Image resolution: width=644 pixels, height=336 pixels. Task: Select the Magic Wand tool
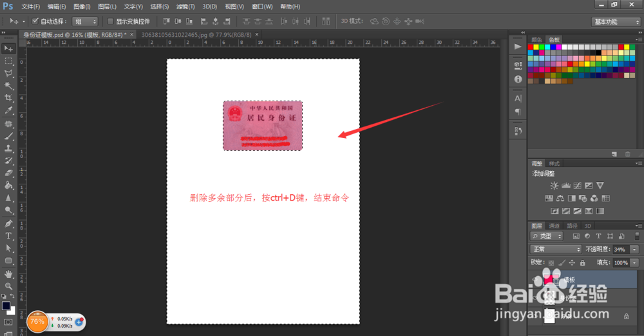click(x=8, y=86)
